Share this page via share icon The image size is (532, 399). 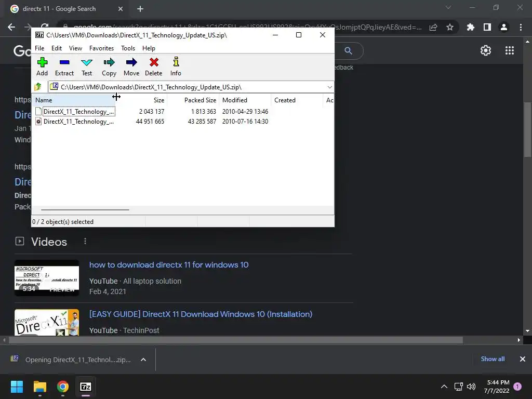coord(433,27)
